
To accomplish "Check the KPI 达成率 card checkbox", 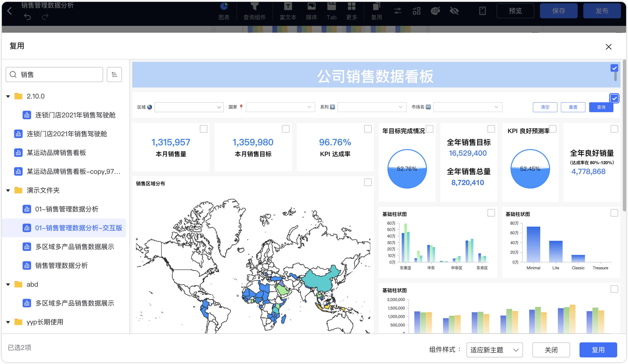I will pyautogui.click(x=368, y=129).
